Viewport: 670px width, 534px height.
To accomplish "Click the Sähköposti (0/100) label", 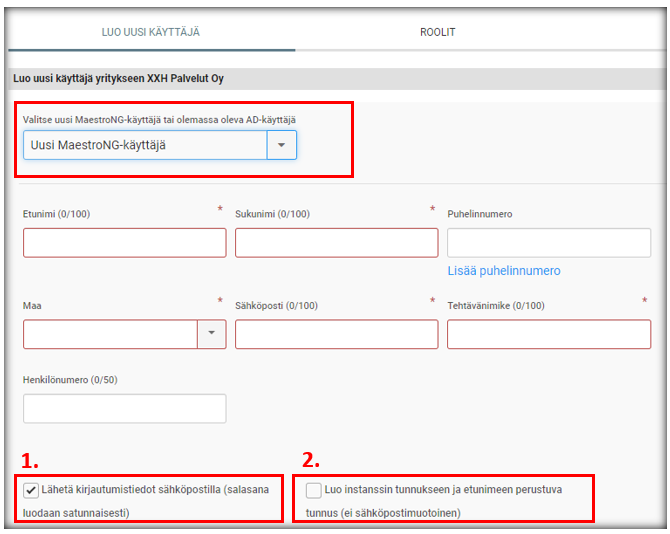I will pos(276,306).
